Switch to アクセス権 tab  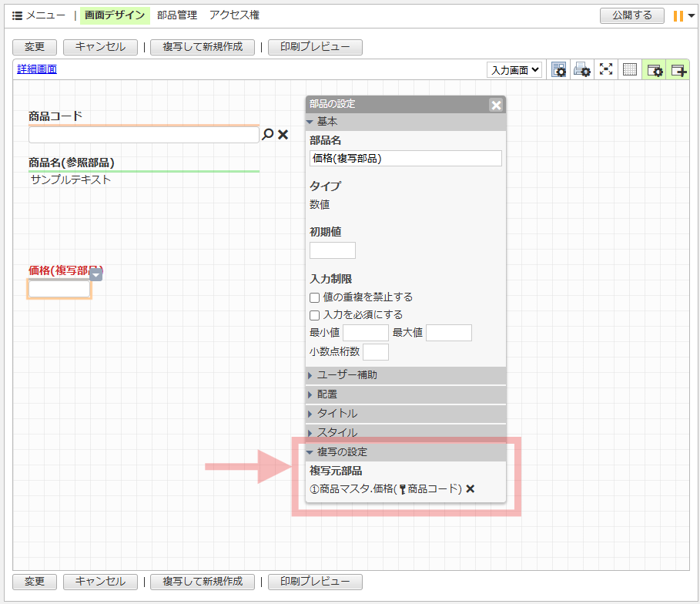(234, 15)
